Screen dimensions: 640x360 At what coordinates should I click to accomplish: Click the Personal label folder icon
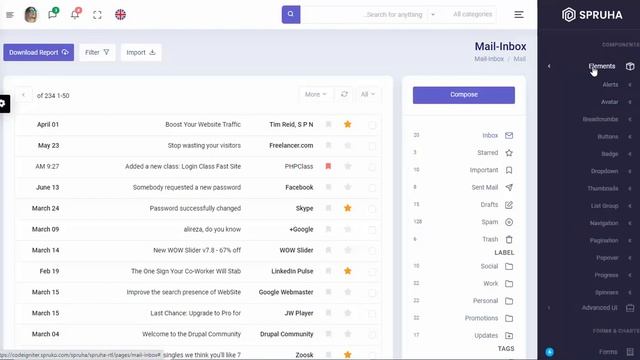coord(509,301)
